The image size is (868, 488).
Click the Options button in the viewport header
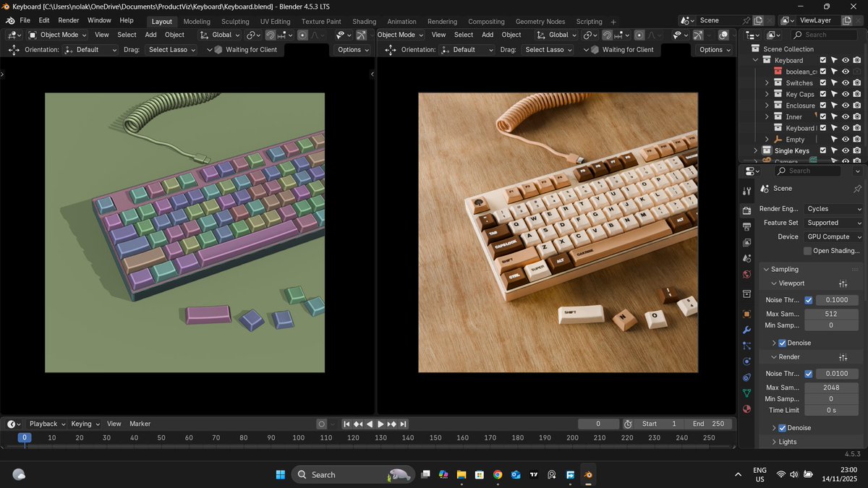(x=352, y=49)
